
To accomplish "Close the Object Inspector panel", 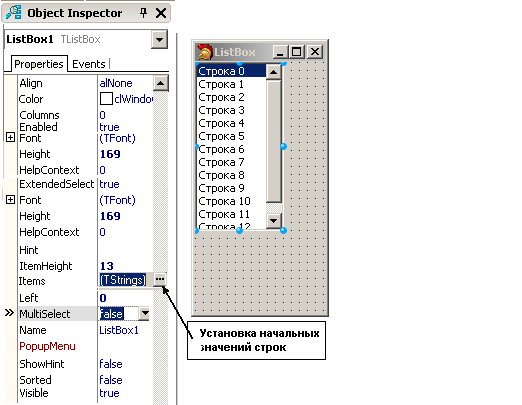I will 161,13.
